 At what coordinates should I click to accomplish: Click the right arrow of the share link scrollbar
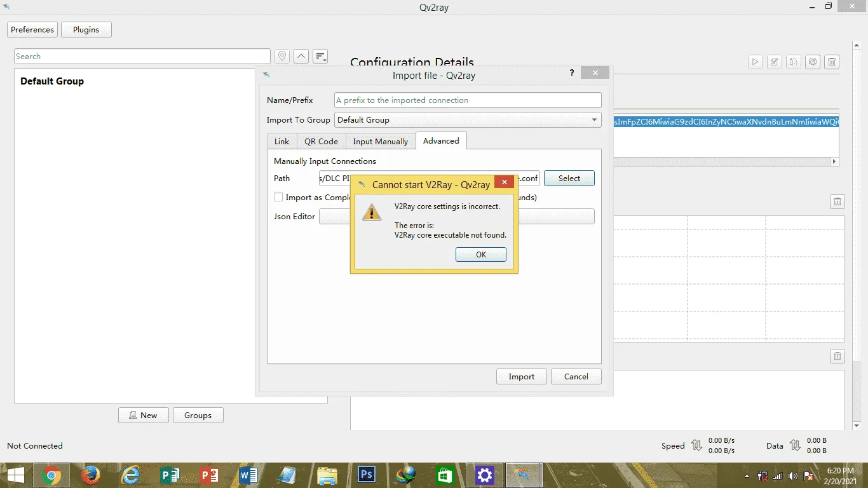(835, 162)
